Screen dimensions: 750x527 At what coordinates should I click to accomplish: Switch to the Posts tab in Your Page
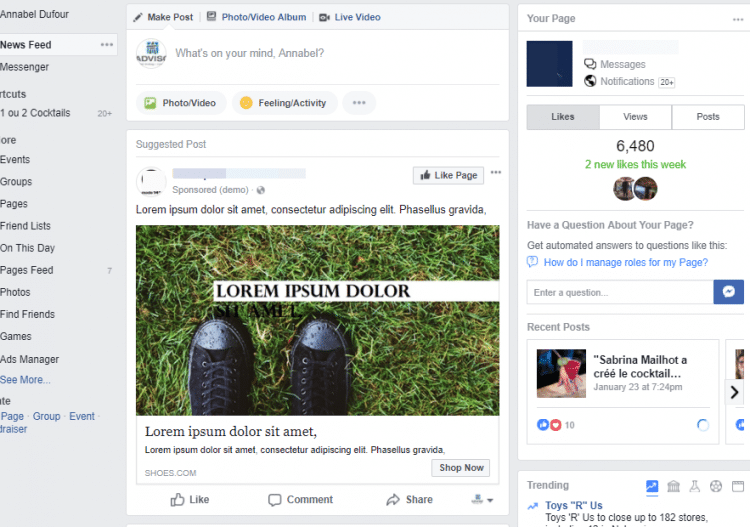(708, 117)
